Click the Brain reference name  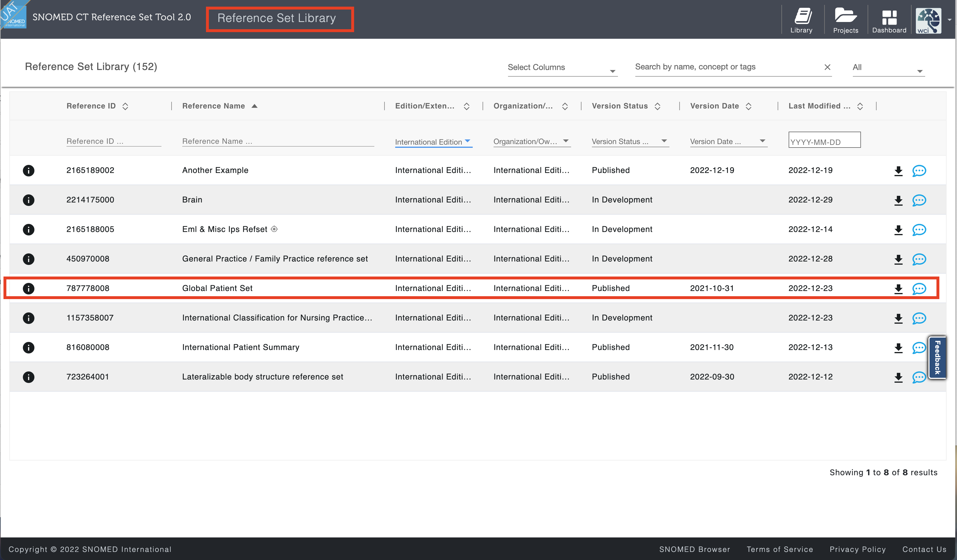click(192, 200)
